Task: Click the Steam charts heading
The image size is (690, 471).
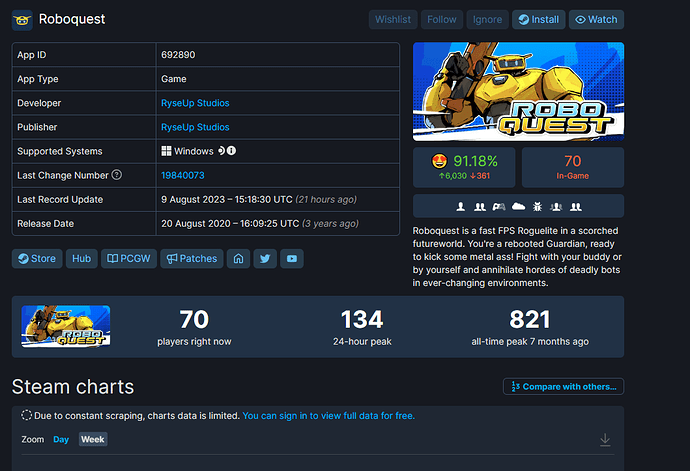Action: (x=73, y=387)
